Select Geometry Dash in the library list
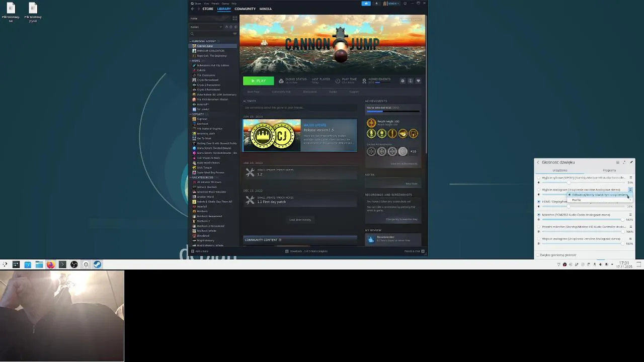This screenshot has height=362, width=644. 206,134
